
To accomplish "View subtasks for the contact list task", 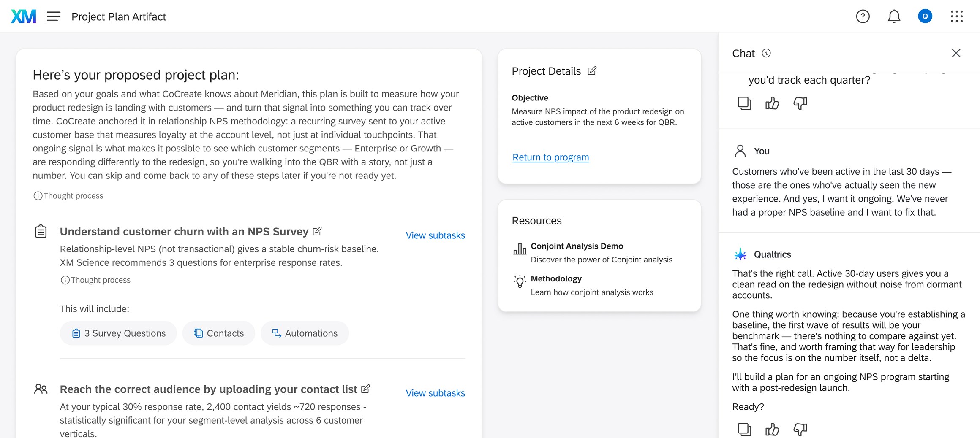I will (435, 393).
